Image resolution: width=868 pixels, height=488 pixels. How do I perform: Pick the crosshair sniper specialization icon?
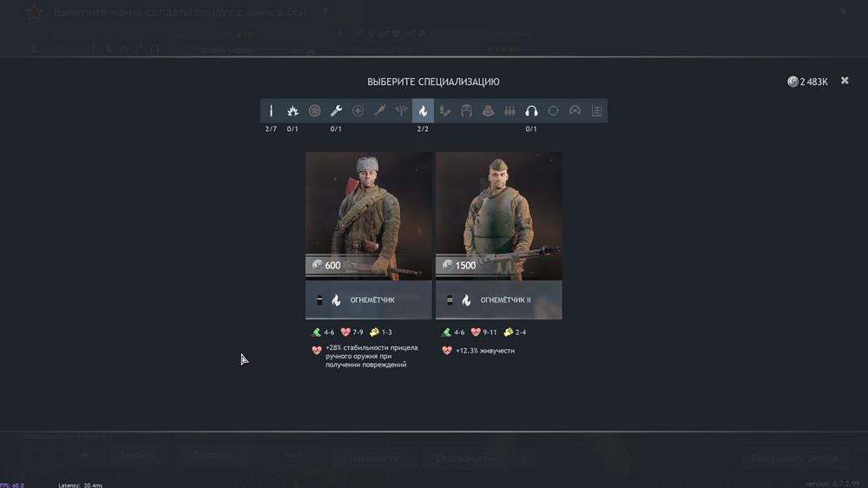[x=553, y=111]
